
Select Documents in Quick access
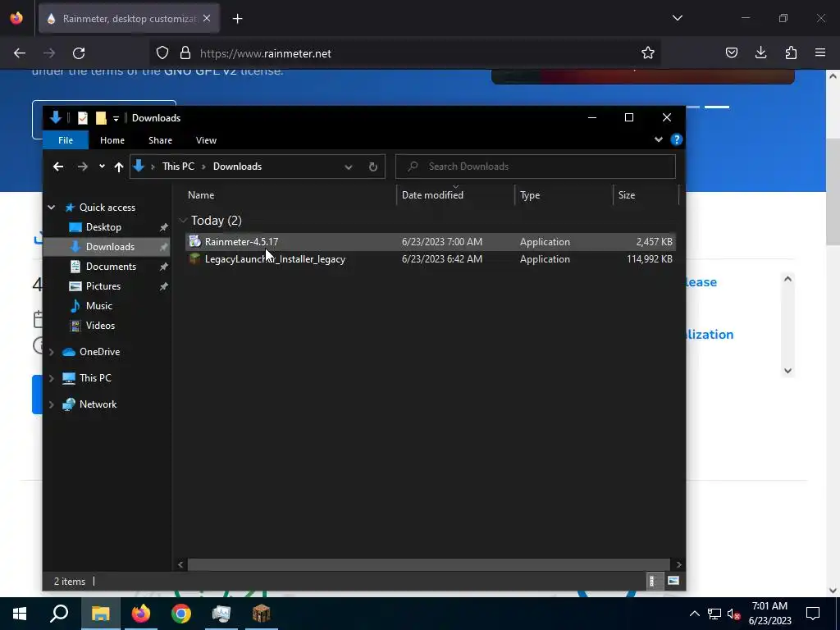[x=111, y=267]
